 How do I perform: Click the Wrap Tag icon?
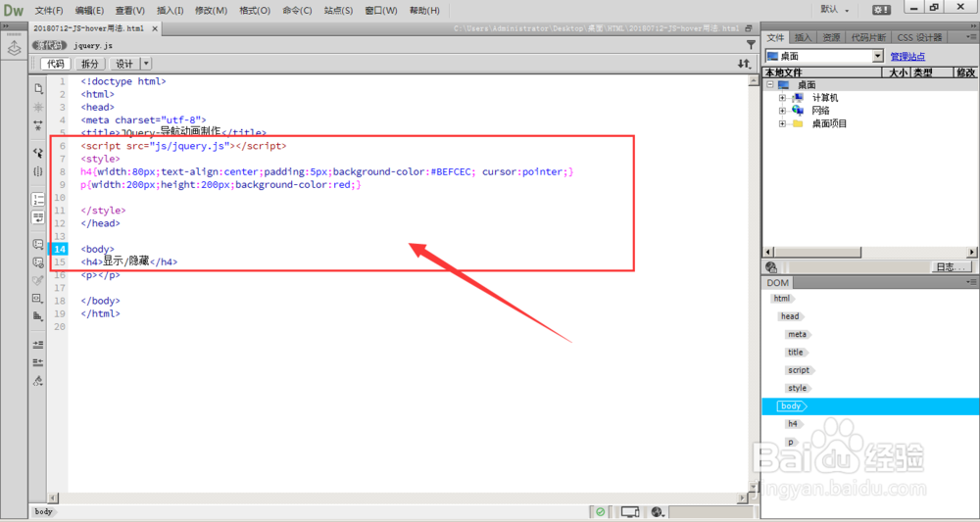[x=38, y=280]
